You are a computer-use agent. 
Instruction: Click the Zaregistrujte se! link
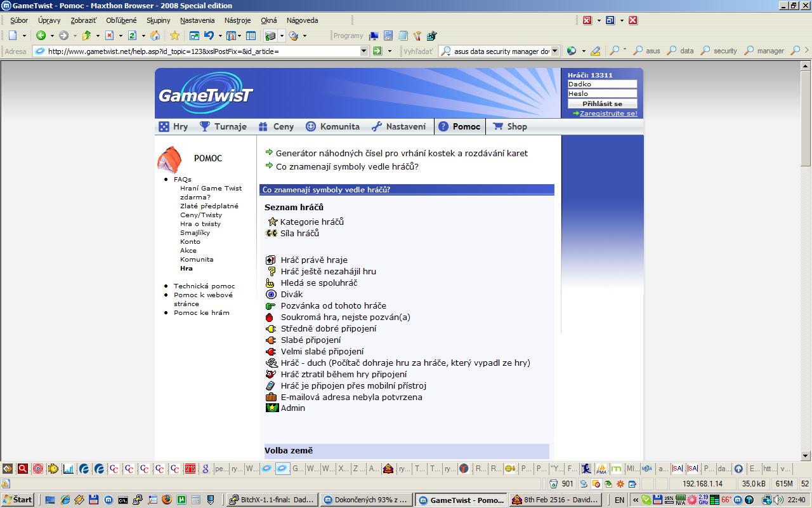coord(608,114)
